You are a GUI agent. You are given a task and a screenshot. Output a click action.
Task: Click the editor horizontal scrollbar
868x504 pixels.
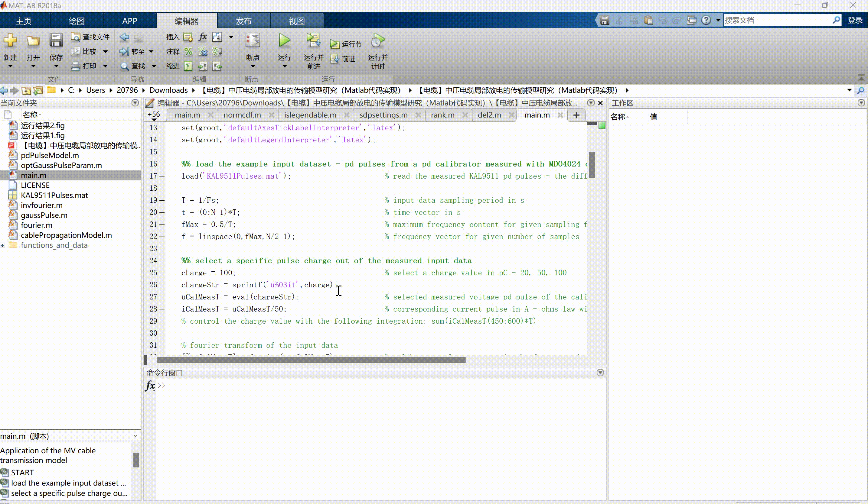[311, 360]
